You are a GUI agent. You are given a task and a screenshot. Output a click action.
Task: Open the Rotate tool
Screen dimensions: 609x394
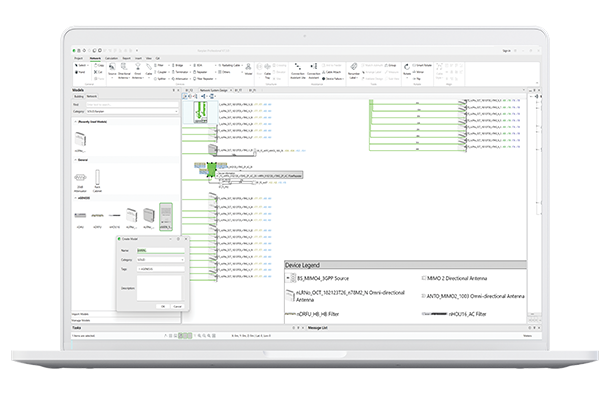(407, 70)
